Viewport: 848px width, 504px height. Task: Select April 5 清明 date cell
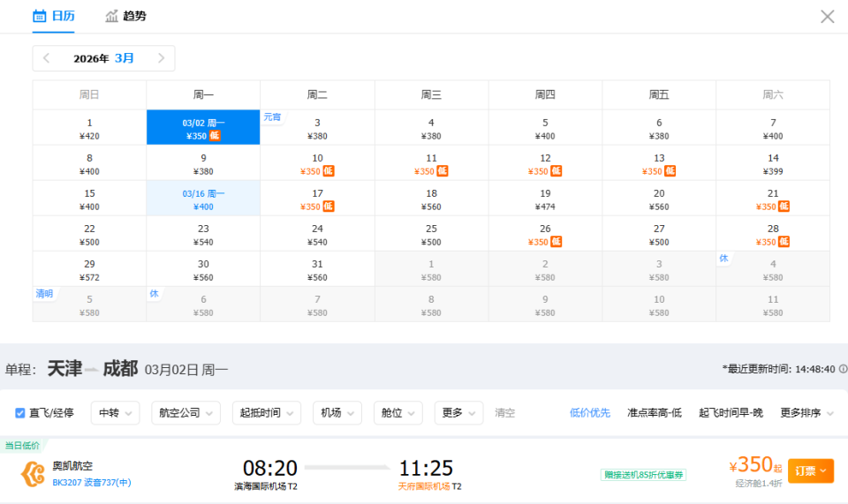pyautogui.click(x=89, y=305)
